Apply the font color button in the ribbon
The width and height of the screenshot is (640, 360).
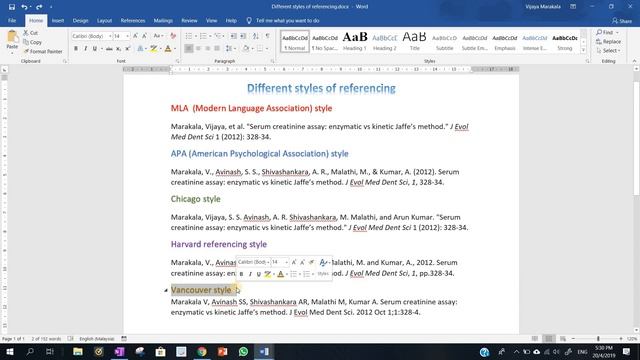click(x=168, y=49)
